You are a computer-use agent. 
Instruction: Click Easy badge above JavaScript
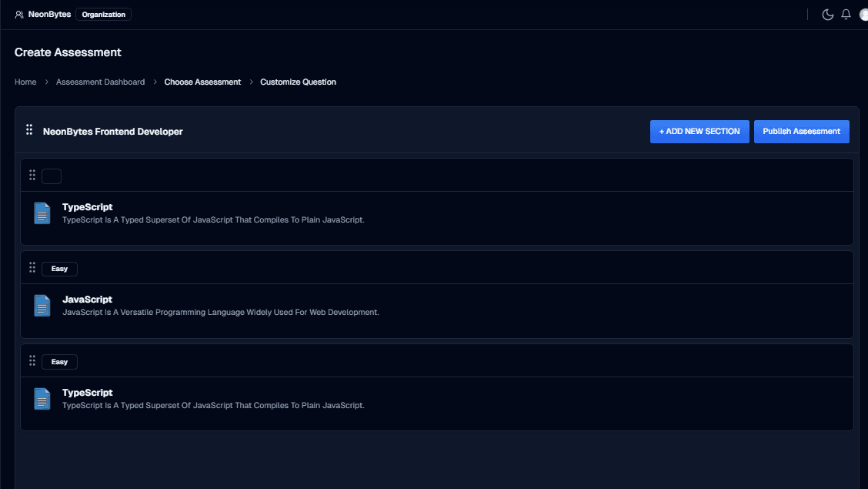(x=60, y=269)
